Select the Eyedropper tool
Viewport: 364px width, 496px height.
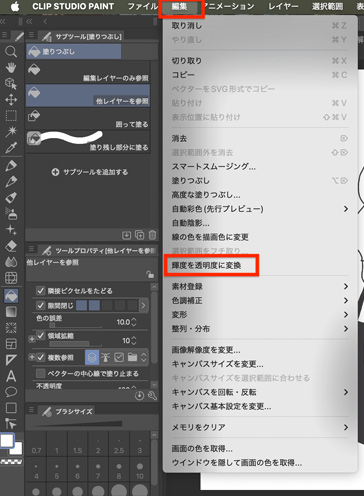11,147
